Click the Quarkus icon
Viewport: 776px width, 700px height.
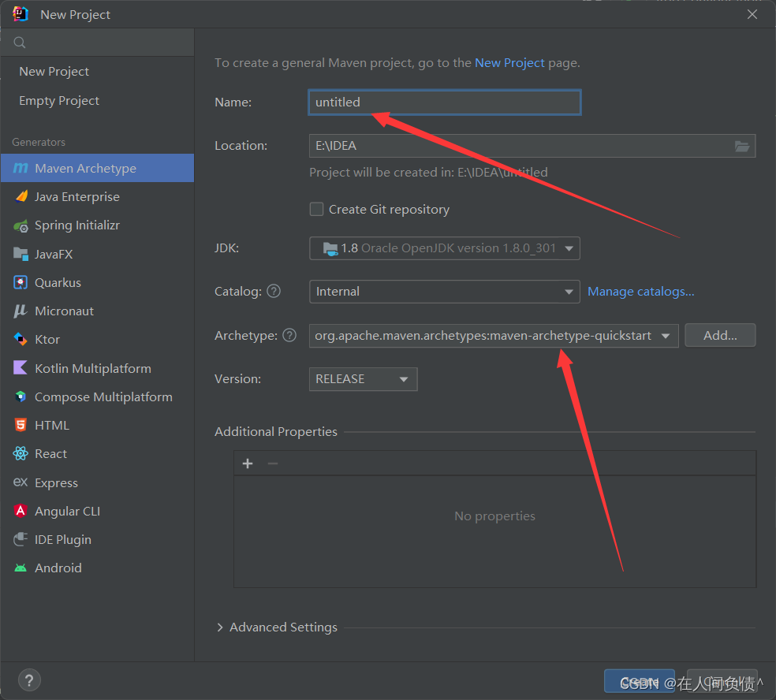(x=21, y=282)
